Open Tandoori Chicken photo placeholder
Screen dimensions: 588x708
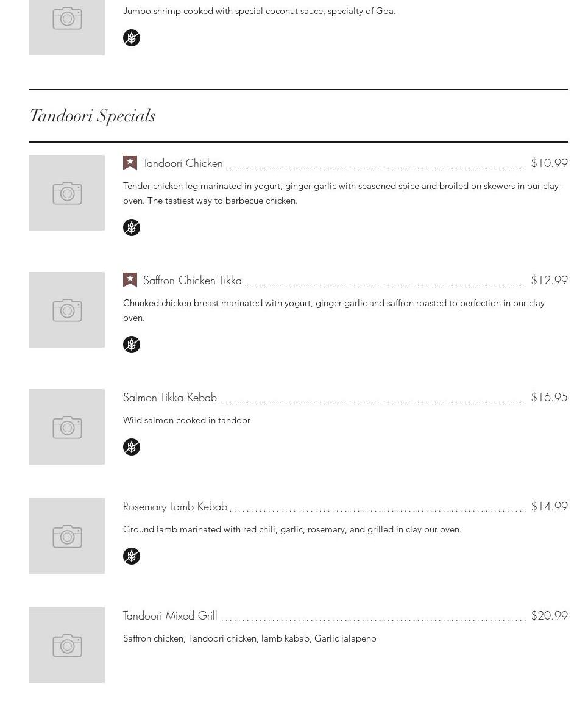(67, 193)
